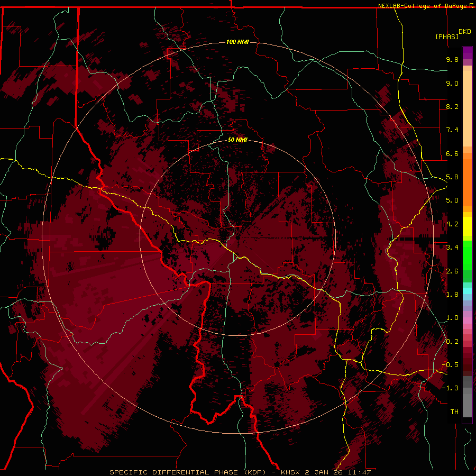The width and height of the screenshot is (476, 476).
Task: Click the 3.4 value on the color scale
Action: [x=452, y=248]
